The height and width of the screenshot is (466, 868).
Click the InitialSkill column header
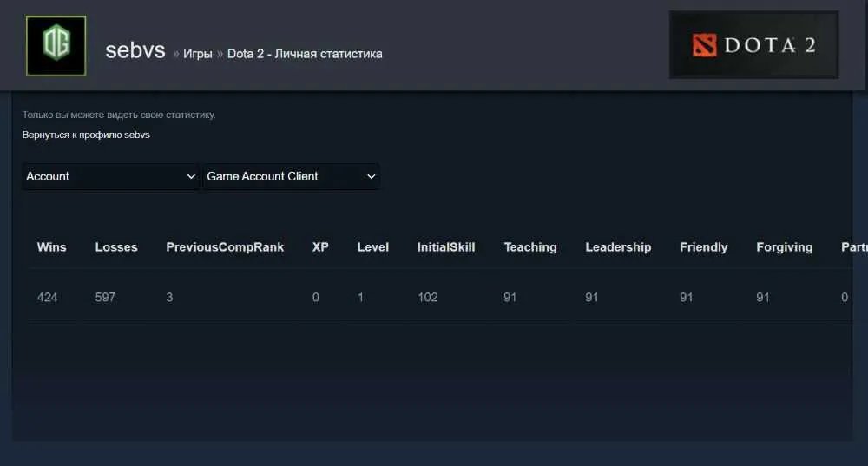[446, 247]
